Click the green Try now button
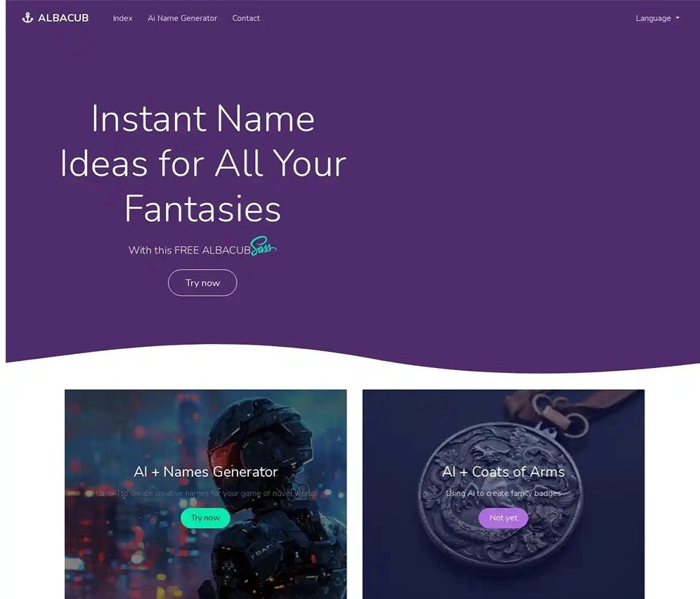This screenshot has height=599, width=700. (x=205, y=518)
